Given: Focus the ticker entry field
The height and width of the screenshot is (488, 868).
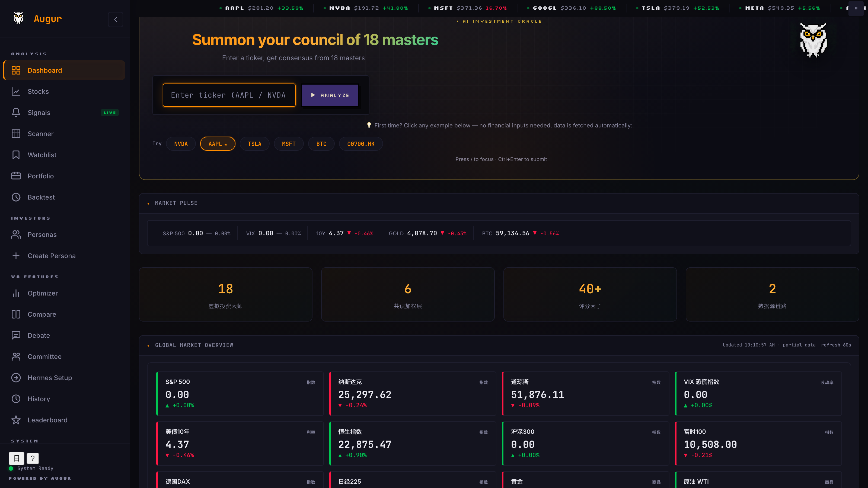Looking at the screenshot, I should click(229, 95).
